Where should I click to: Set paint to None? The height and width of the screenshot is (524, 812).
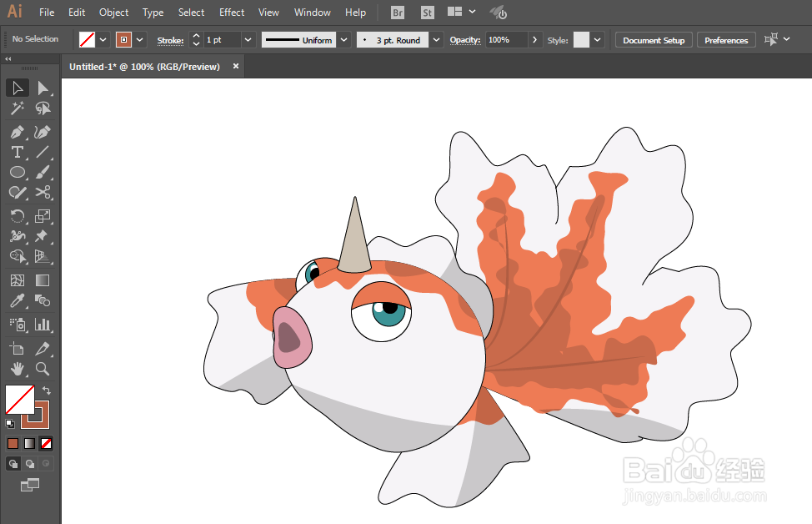(46, 443)
